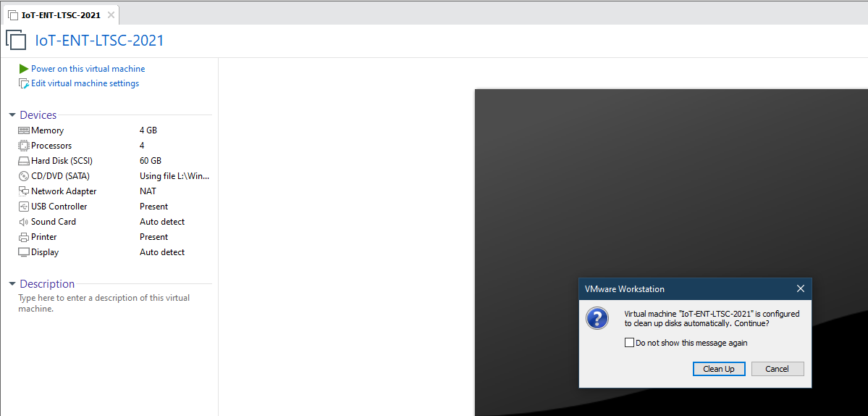
Task: Select the USB Controller icon
Action: [24, 207]
